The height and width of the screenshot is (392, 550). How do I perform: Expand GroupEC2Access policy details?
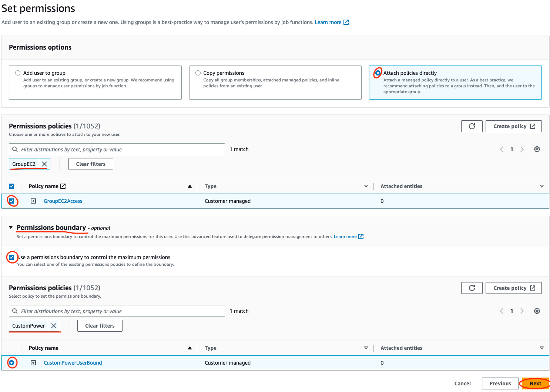(x=33, y=201)
